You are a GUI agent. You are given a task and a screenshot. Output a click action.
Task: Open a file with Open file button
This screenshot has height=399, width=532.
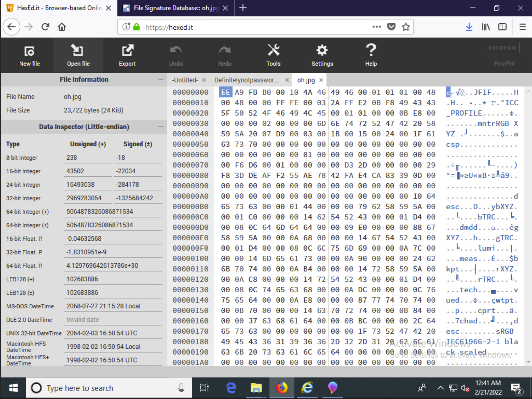[x=78, y=55]
